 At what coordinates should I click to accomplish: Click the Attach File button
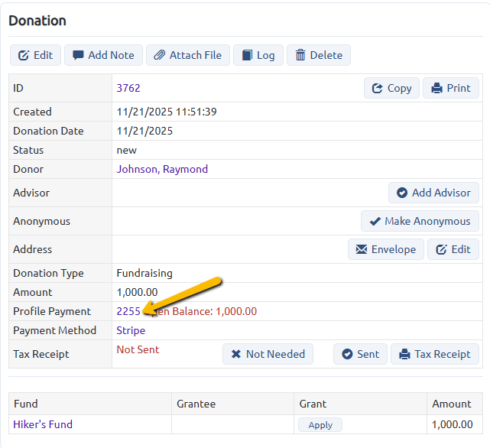(188, 55)
